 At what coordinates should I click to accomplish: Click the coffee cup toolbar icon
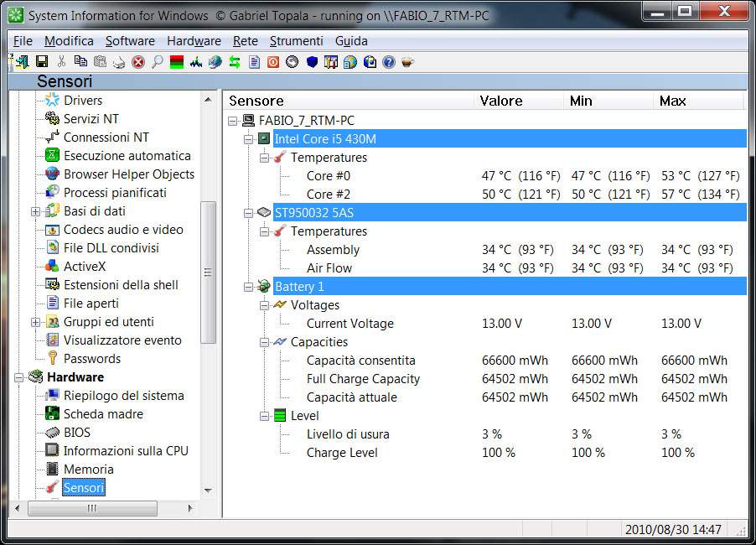click(408, 62)
